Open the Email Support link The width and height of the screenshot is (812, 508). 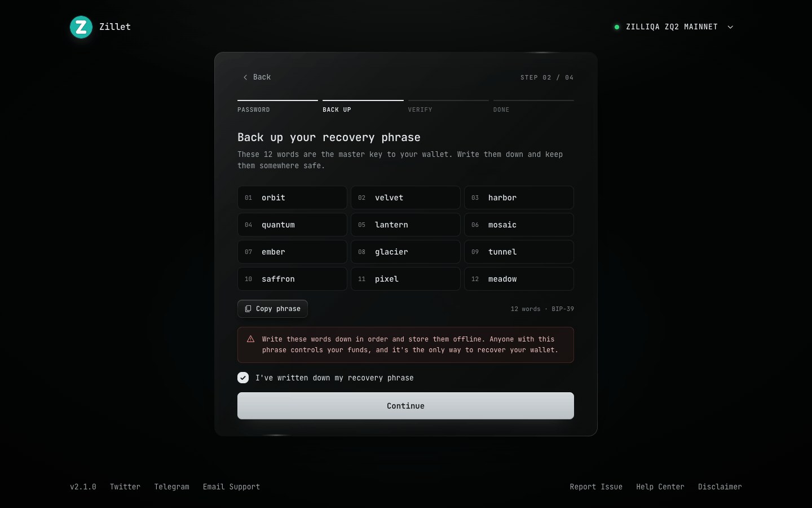tap(232, 487)
